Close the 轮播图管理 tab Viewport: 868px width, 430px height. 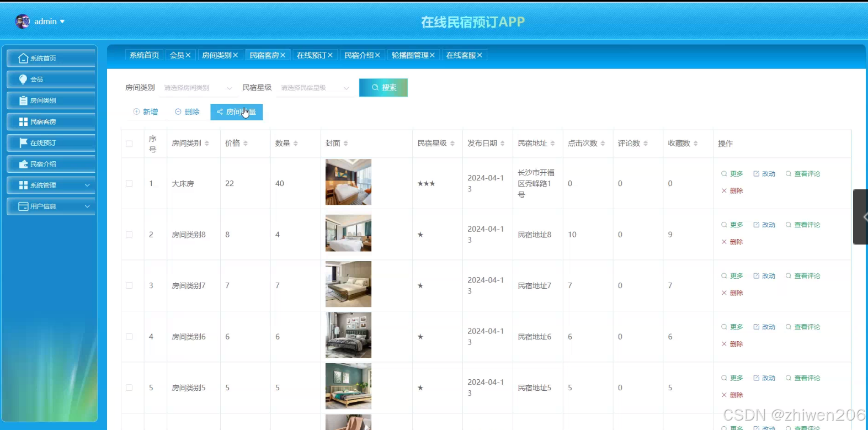(x=432, y=55)
